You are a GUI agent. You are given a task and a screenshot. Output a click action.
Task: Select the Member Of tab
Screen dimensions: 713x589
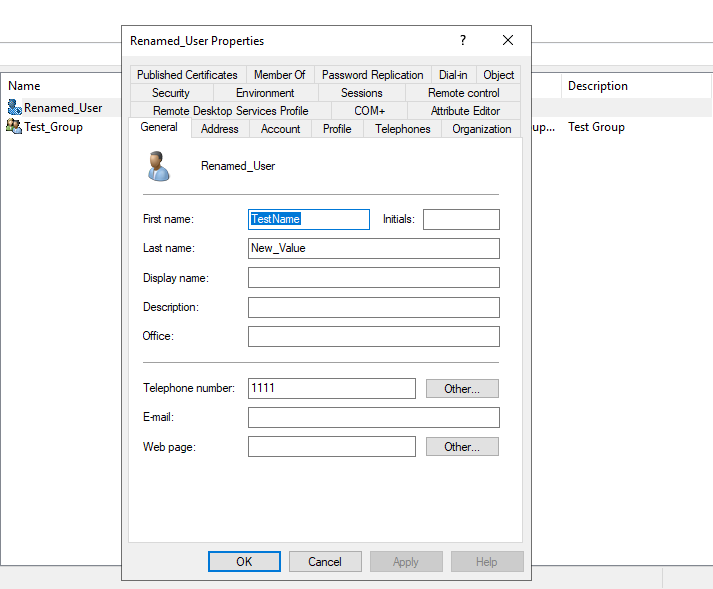pos(279,75)
